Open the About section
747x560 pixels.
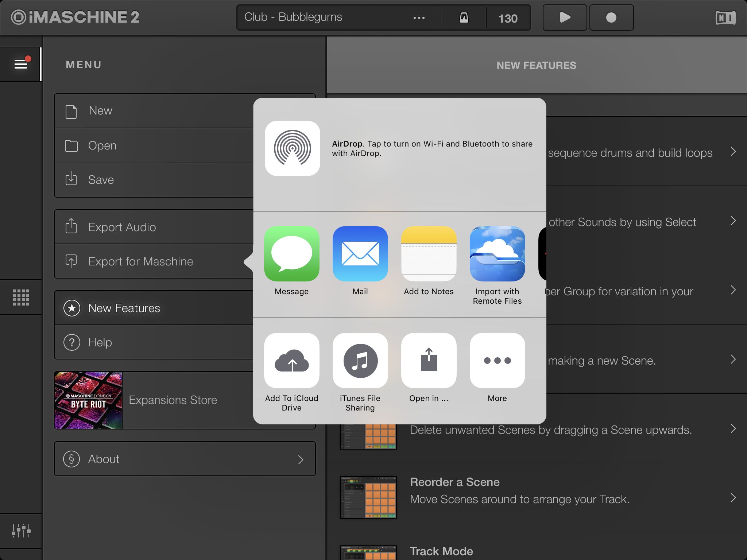tap(185, 459)
